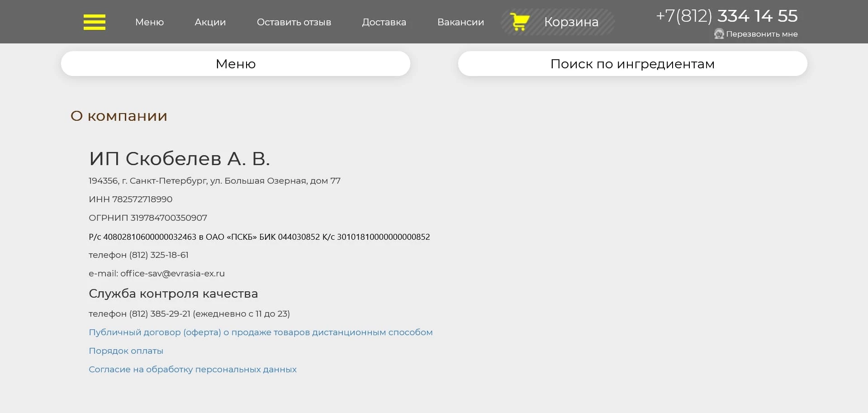The image size is (868, 413).
Task: Open the Публичный договор (оферта) document
Action: point(261,332)
